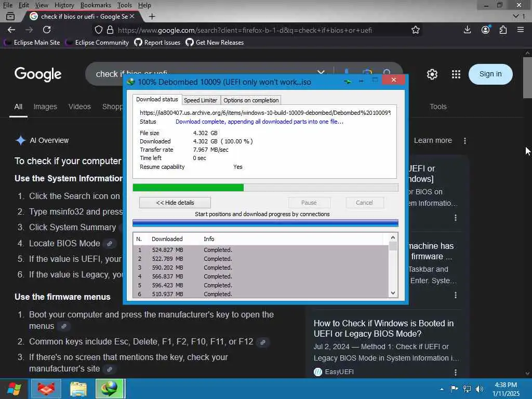Viewport: 532px width, 399px height.
Task: Bookmark this page with the star
Action: click(x=415, y=30)
